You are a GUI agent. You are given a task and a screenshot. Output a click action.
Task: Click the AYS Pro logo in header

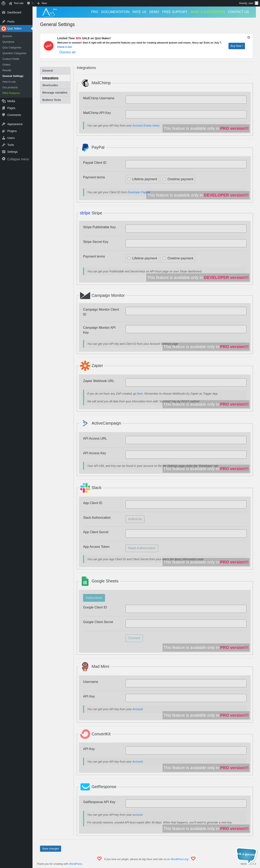click(49, 12)
